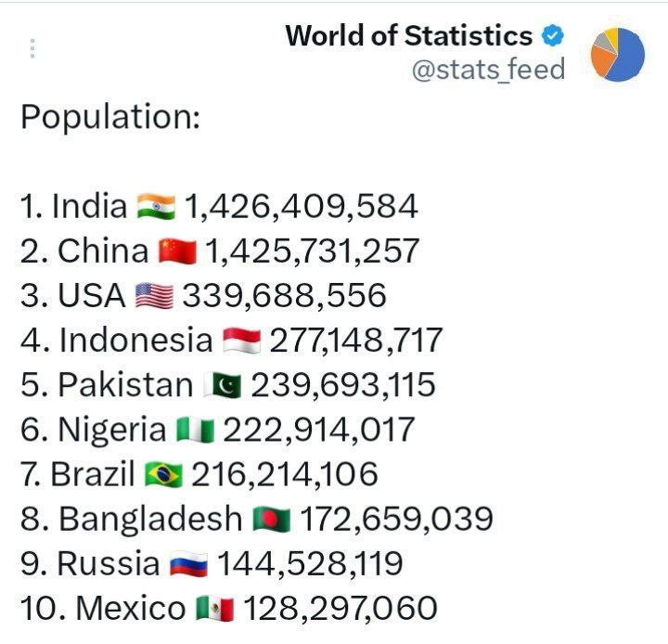
Task: Click India's population figure 1,426,409,584
Action: (302, 206)
